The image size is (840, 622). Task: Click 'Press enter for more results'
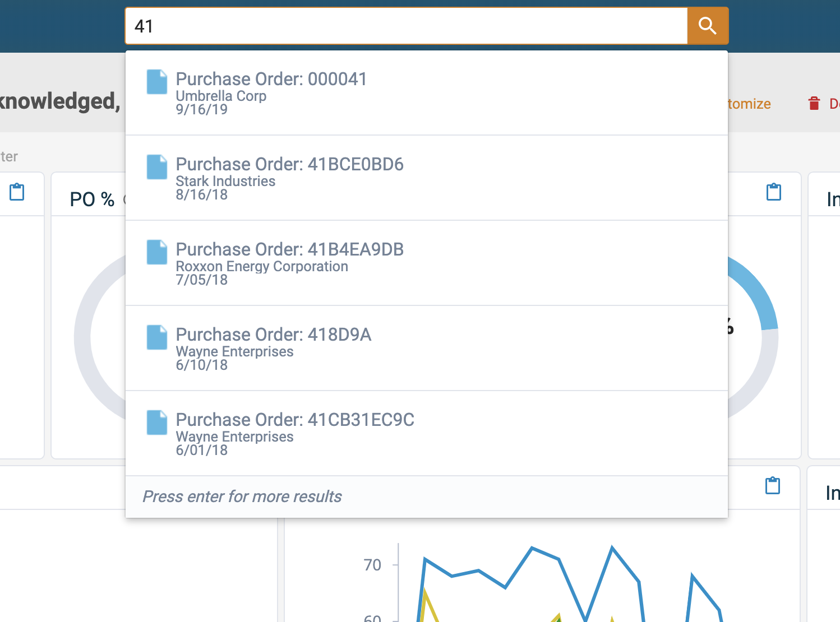coord(242,496)
